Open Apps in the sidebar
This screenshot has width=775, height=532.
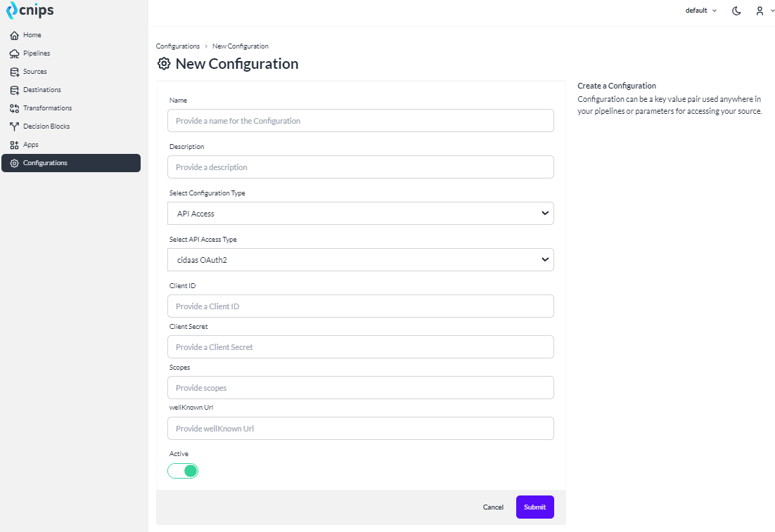(71, 145)
